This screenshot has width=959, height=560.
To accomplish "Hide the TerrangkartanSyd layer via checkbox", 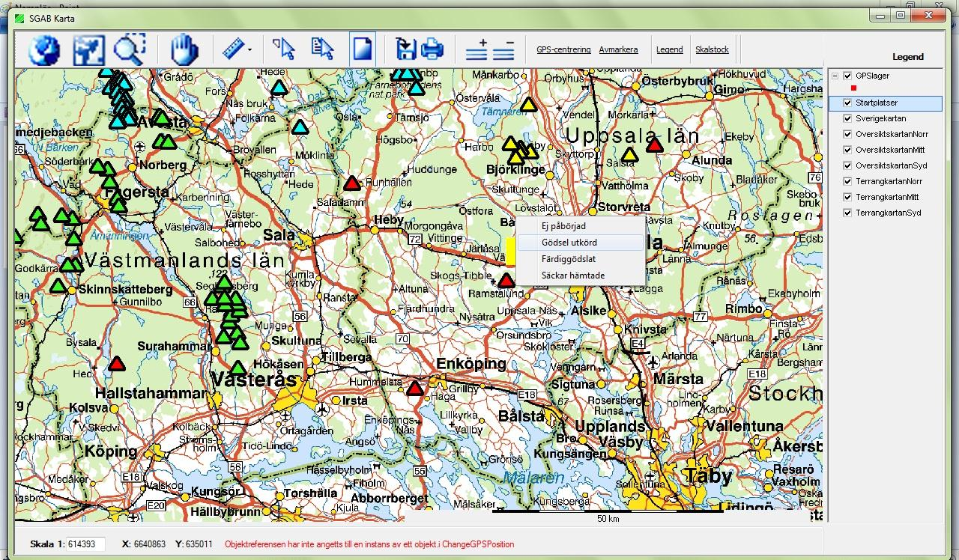I will pyautogui.click(x=848, y=213).
